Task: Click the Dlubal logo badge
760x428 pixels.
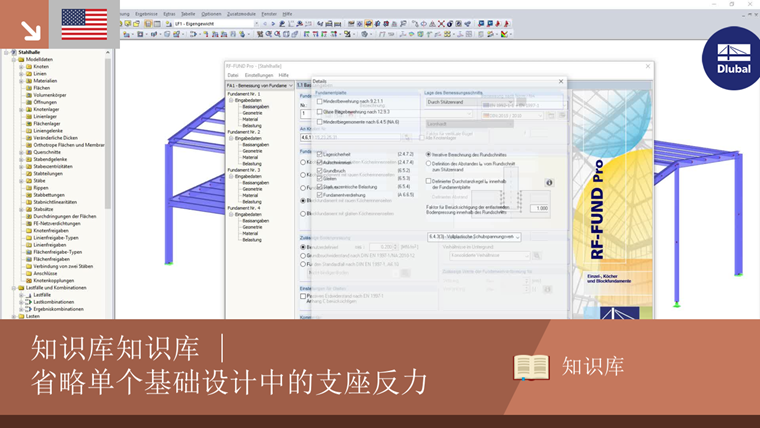Action: 733,59
